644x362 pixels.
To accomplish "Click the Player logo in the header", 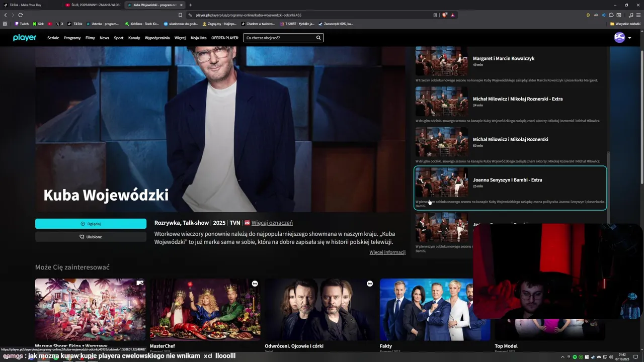I will 25,38.
